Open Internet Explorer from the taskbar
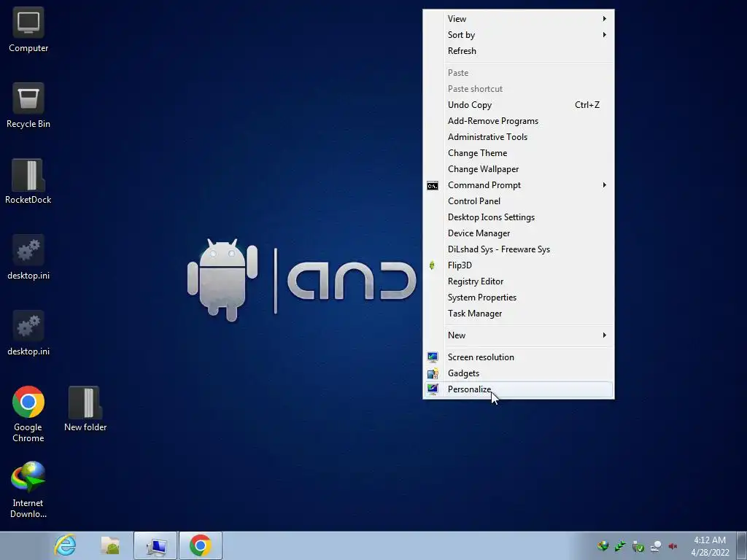This screenshot has width=747, height=560. pos(65,545)
